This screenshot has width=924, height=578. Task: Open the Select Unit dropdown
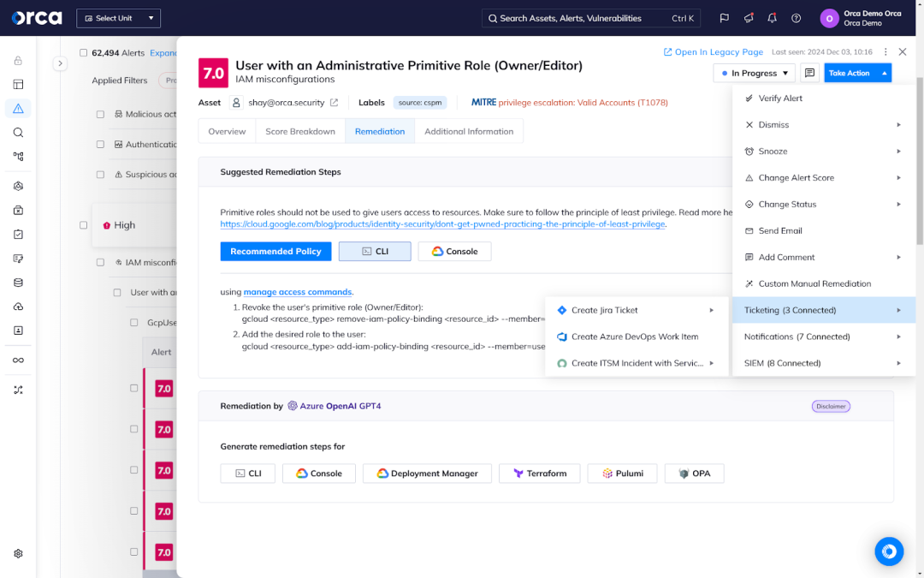(x=118, y=18)
